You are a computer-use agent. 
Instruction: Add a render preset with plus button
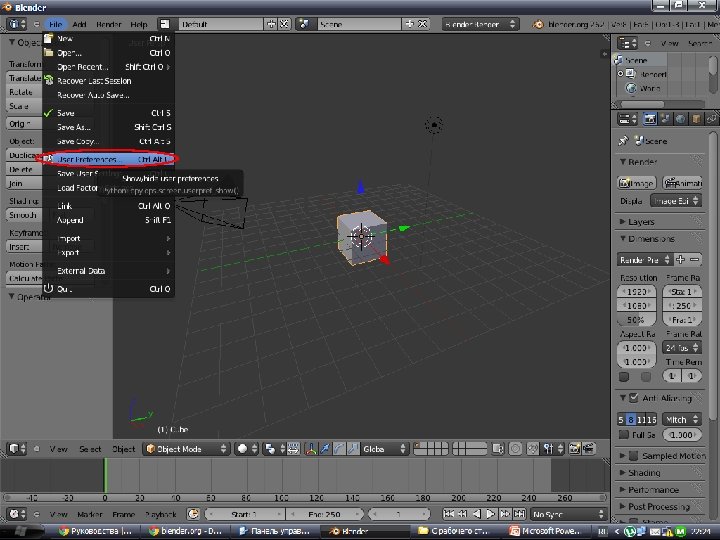tap(680, 260)
